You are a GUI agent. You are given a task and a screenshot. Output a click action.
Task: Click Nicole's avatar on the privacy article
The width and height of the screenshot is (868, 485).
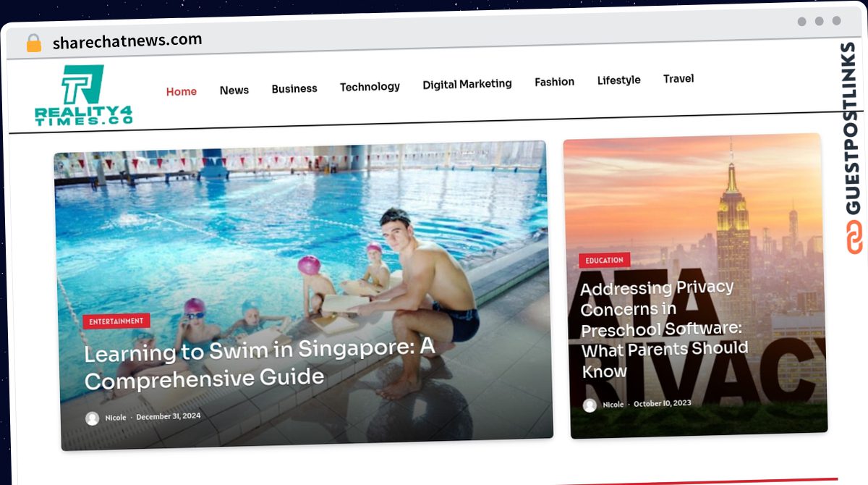tap(590, 405)
